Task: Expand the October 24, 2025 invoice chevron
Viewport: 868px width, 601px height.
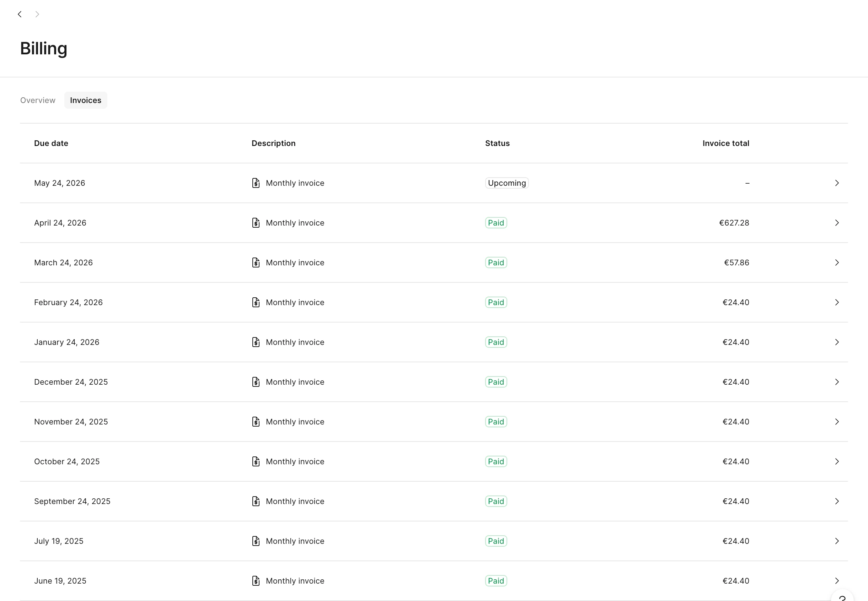Action: 837,462
